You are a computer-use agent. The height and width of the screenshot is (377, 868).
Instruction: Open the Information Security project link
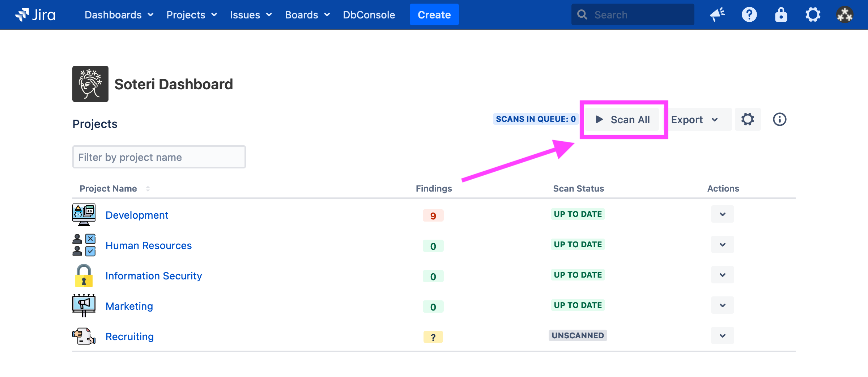(154, 276)
